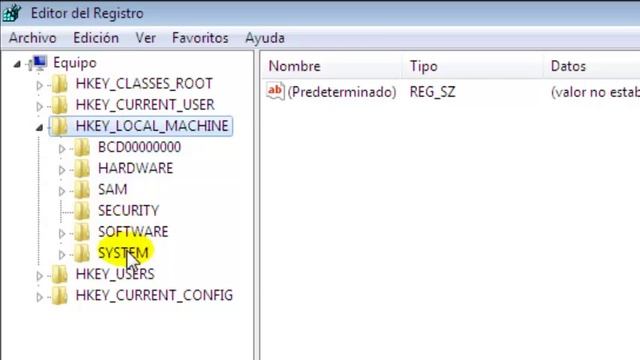640x360 pixels.
Task: Open the Ver menu
Action: point(146,38)
